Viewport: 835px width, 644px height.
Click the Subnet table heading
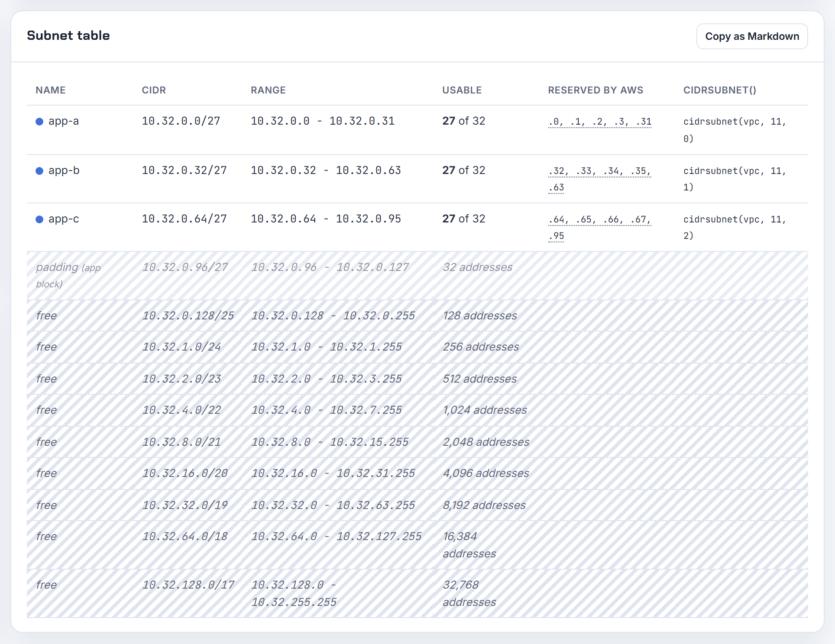pos(68,35)
